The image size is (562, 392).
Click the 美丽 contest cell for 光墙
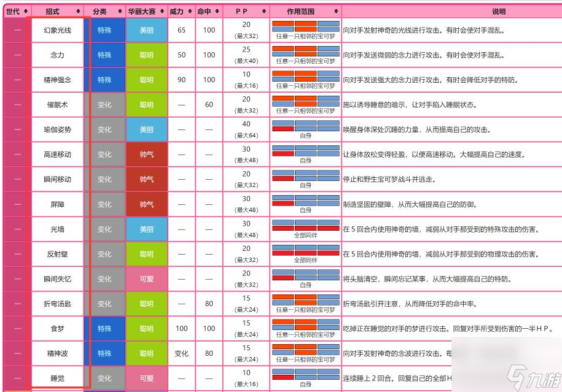click(x=147, y=229)
